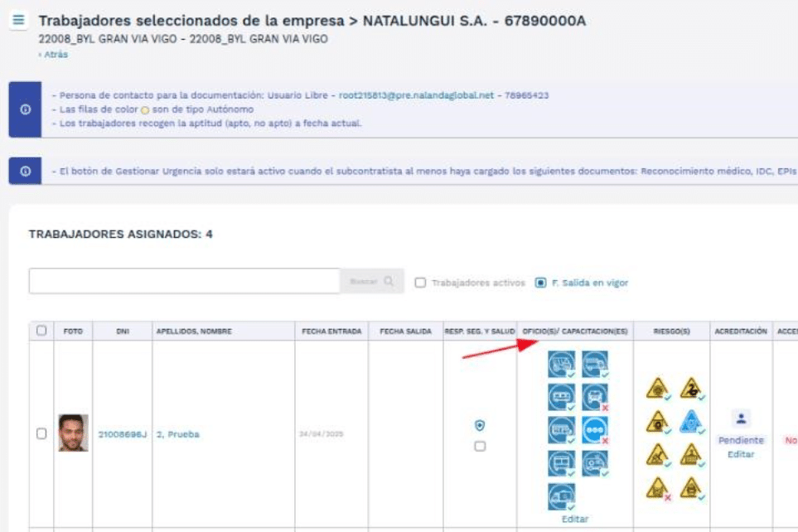Click the blue triangle risk icon
Image resolution: width=798 pixels, height=532 pixels.
(x=690, y=422)
